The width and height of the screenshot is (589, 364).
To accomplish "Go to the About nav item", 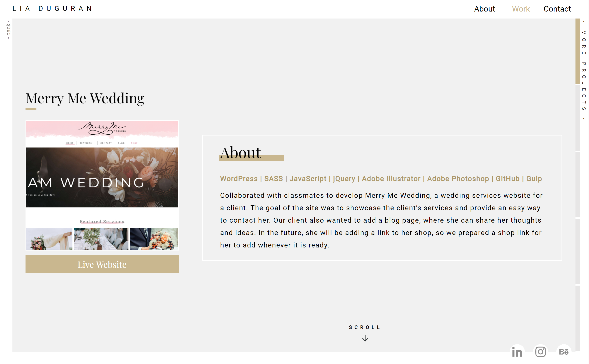I will [x=484, y=9].
